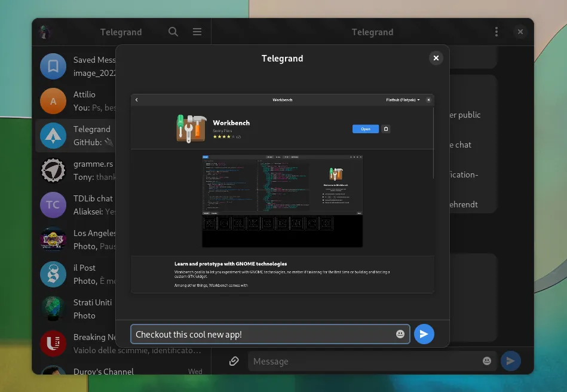Open the search icon in sidebar header
Screen dimensions: 567x392
click(x=173, y=32)
